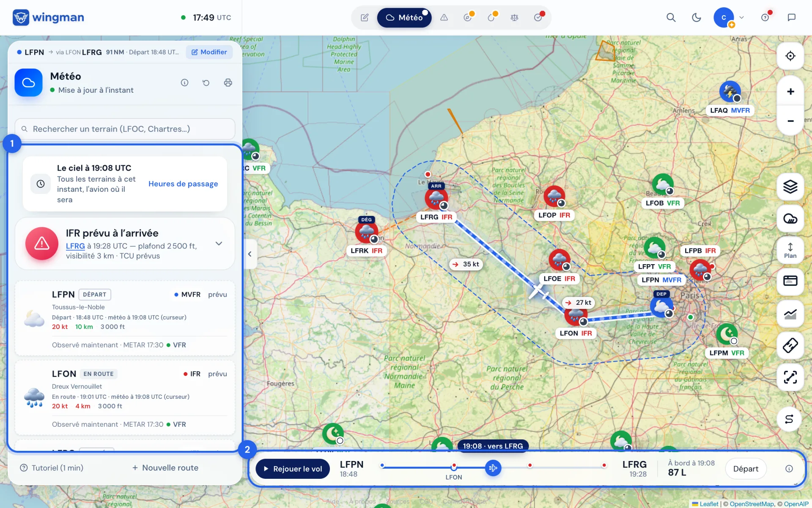Open the balance scales tab
The image size is (812, 508).
click(514, 17)
